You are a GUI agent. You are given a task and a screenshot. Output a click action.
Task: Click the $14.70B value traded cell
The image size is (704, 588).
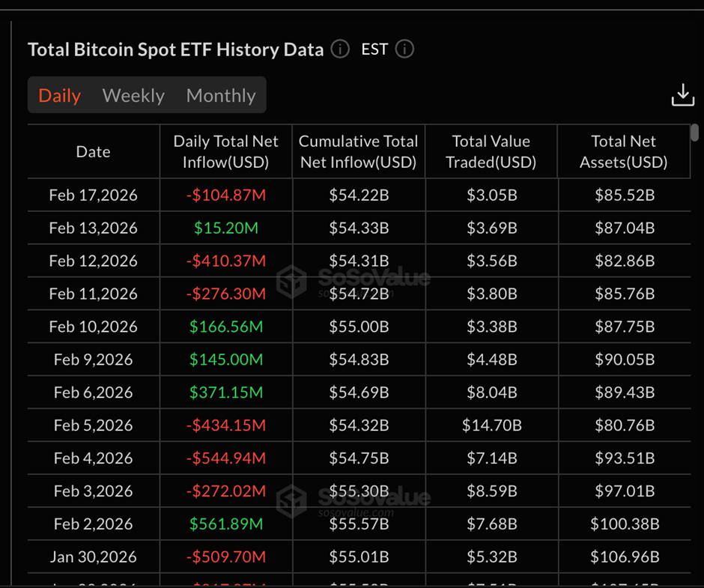coord(491,425)
